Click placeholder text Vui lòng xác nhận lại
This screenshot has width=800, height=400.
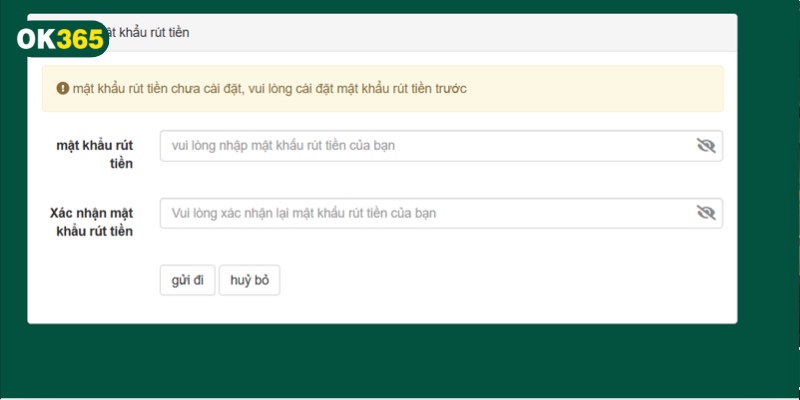pos(304,213)
